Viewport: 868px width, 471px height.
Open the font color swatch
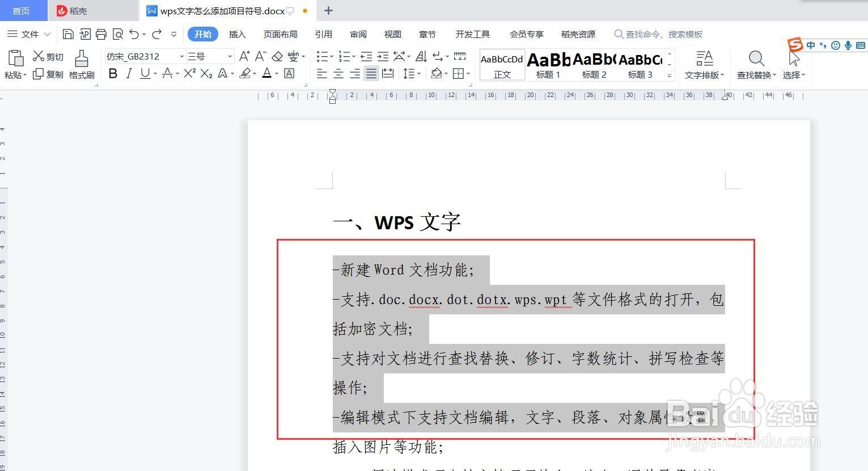(267, 73)
